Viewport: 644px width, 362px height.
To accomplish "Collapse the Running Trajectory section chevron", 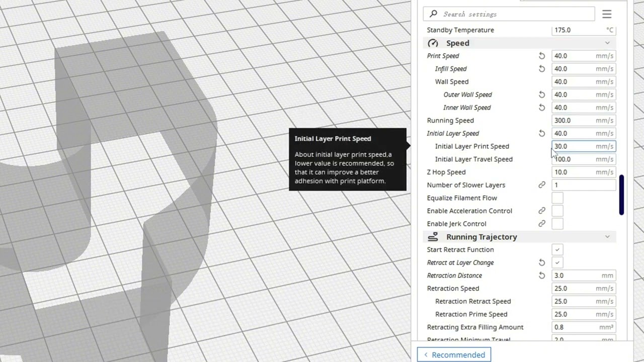I will (x=607, y=237).
